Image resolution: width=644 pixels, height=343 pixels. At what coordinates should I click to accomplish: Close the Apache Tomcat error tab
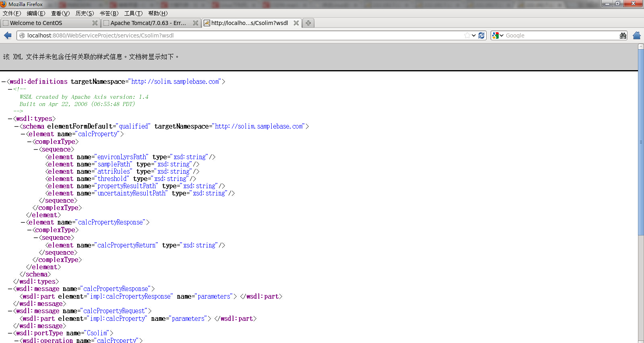tap(196, 23)
